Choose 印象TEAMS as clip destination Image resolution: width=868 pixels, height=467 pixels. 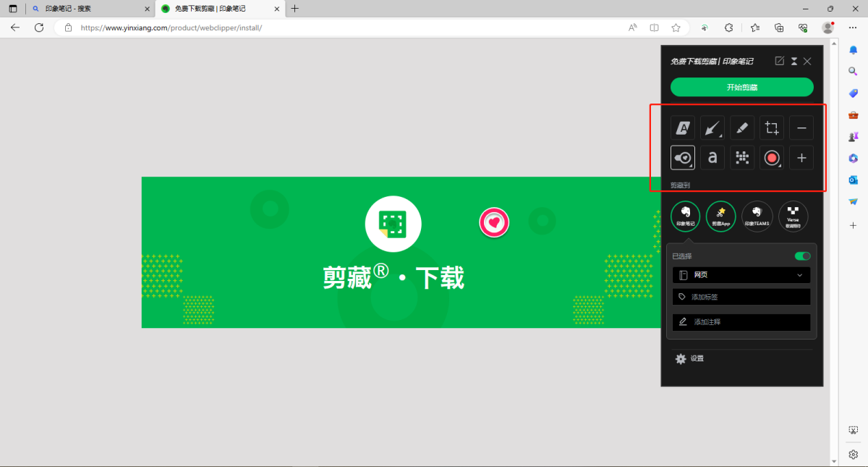pos(757,216)
